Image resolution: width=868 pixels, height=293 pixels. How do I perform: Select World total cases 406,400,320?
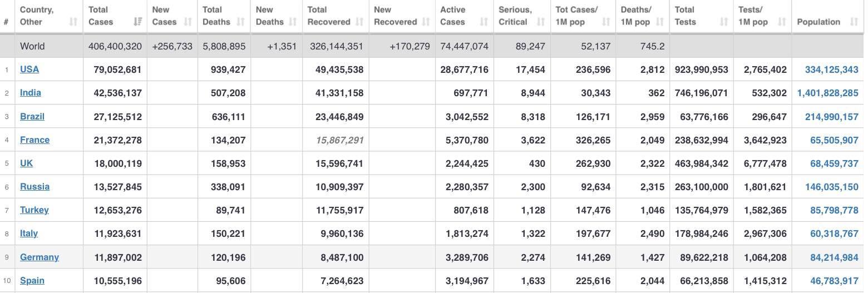(x=115, y=46)
